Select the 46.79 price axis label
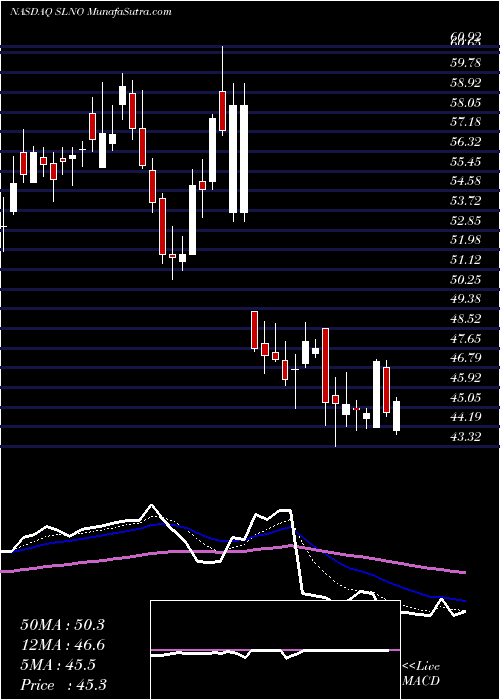The image size is (500, 700). pos(466,358)
